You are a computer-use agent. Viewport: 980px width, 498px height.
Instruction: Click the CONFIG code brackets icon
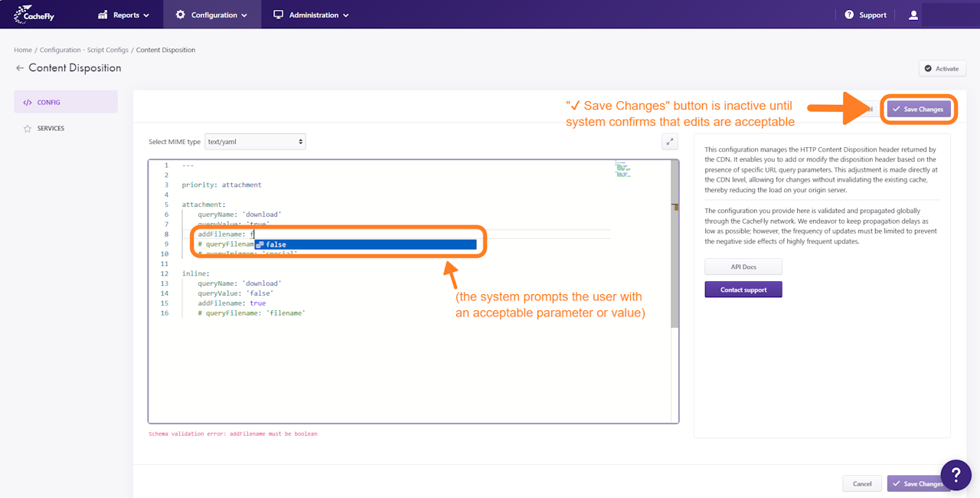click(28, 102)
